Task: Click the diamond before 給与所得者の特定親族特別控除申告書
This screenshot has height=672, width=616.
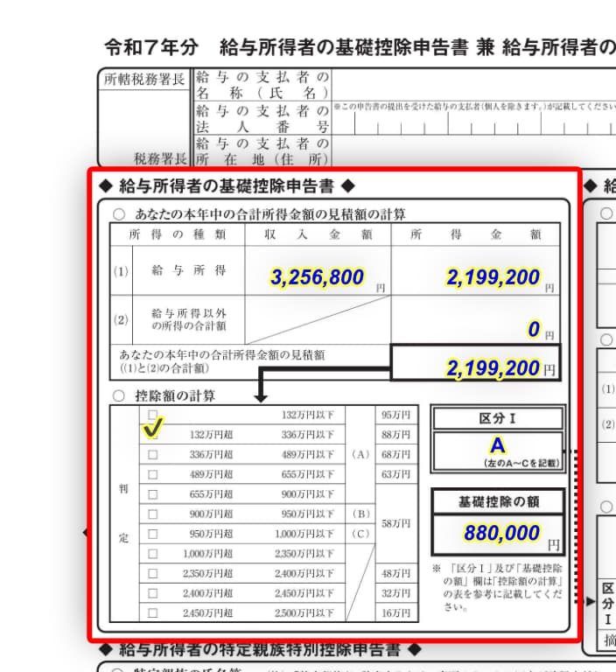Action: click(107, 649)
